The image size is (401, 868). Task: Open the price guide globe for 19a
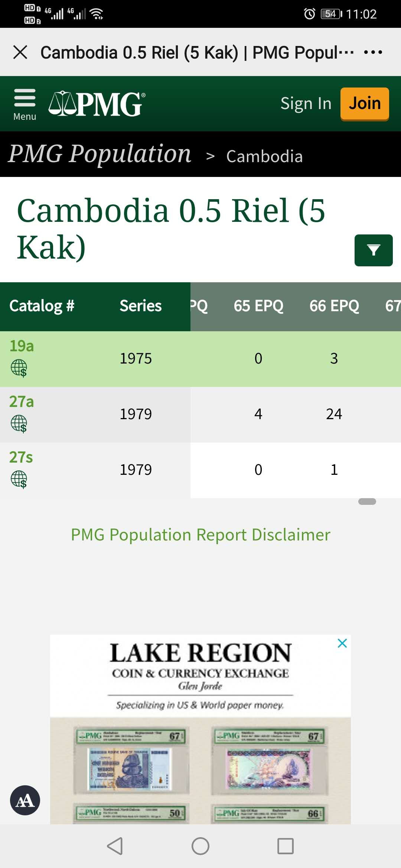click(x=19, y=368)
